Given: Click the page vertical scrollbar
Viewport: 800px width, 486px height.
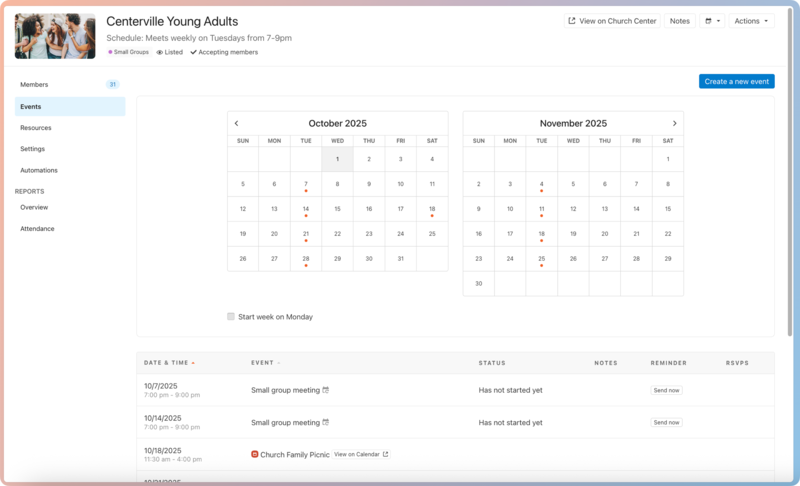Looking at the screenshot, I should coord(790,173).
